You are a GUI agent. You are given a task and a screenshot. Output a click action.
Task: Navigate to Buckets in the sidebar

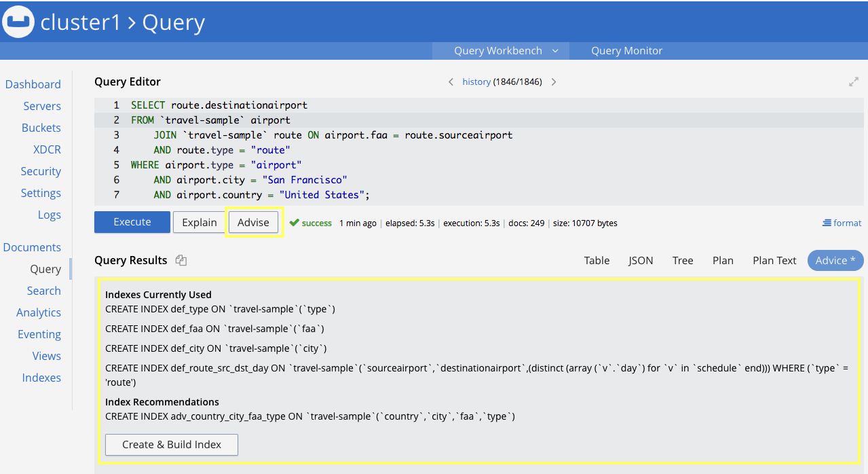tap(41, 128)
